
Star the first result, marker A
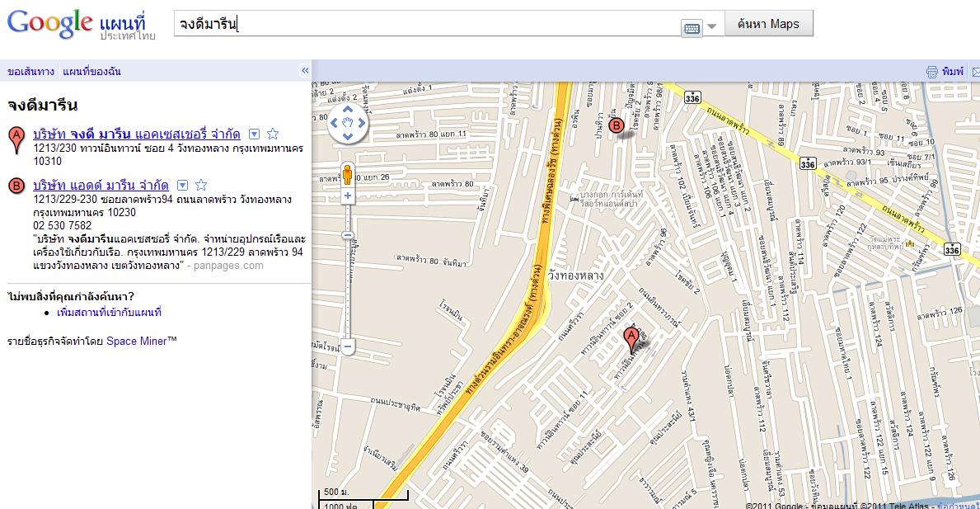(x=274, y=134)
